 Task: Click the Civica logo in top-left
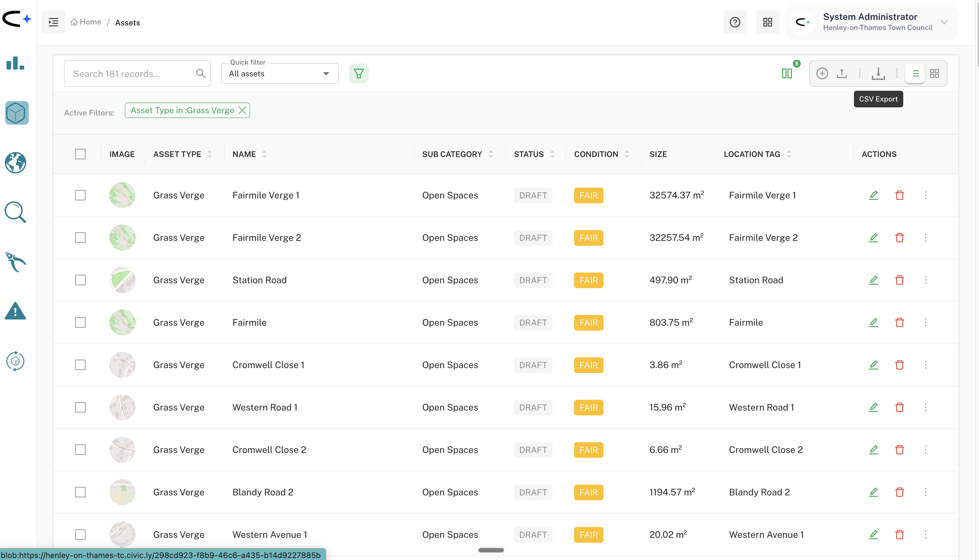pyautogui.click(x=16, y=19)
